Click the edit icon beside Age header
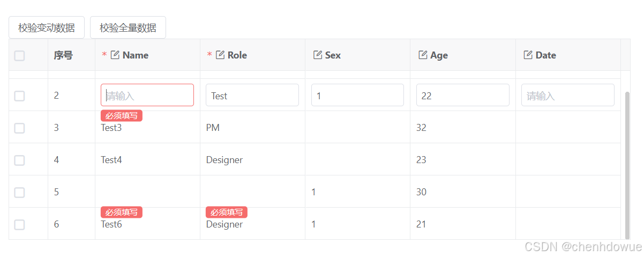The image size is (644, 257). point(423,55)
